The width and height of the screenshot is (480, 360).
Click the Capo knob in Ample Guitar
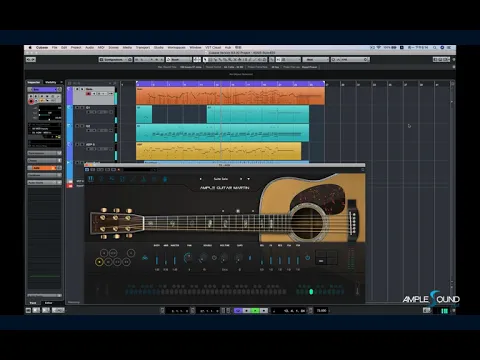[239, 258]
